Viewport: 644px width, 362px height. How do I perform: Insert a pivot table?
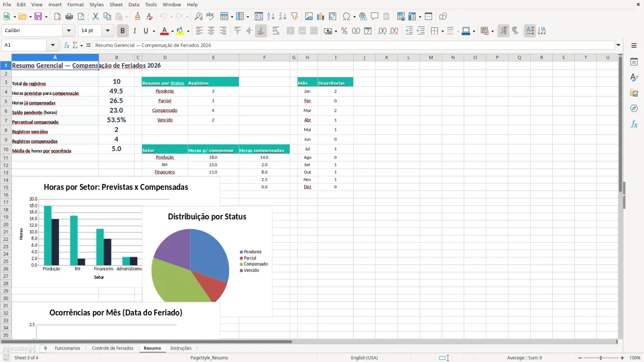point(333,17)
